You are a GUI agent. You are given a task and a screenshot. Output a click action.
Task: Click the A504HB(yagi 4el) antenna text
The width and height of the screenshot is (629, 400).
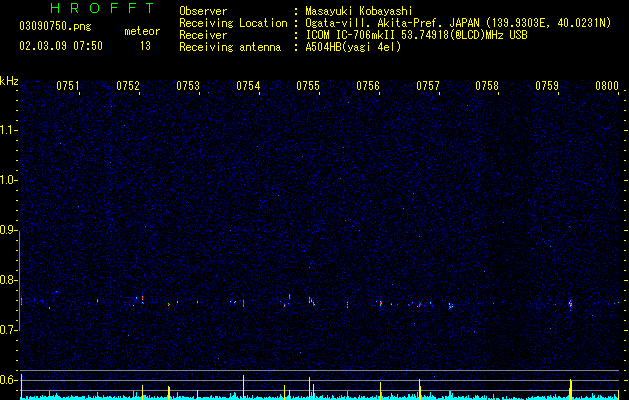(x=353, y=47)
